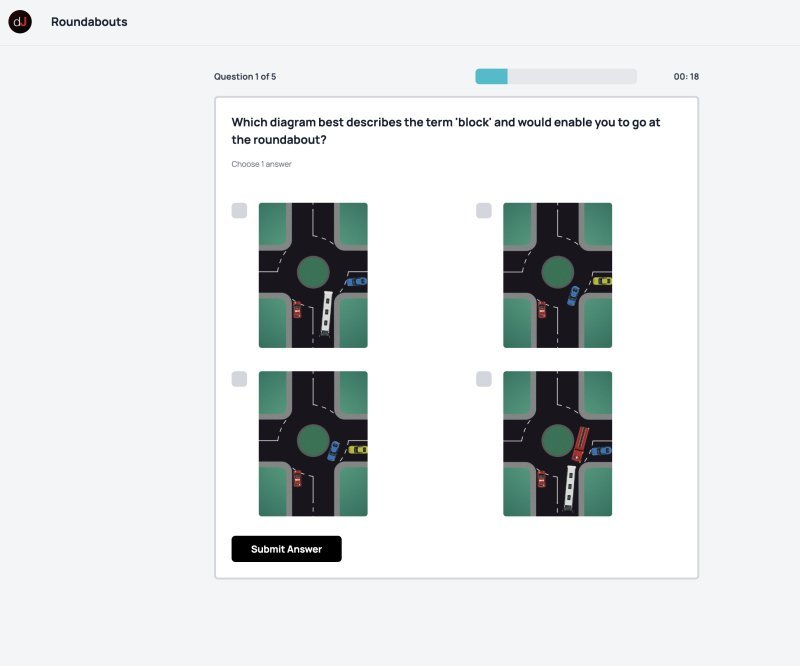Click the yellow car in the third diagram

click(x=357, y=450)
